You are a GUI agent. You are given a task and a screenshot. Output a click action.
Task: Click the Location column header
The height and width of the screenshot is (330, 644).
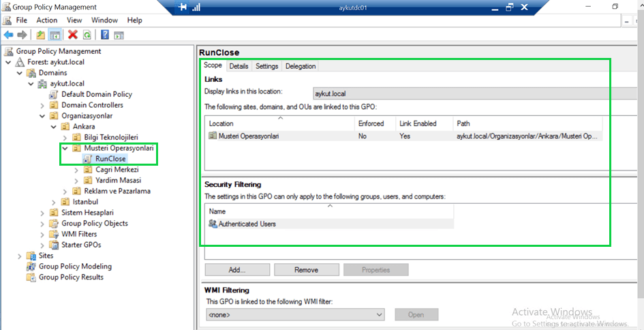[x=221, y=123]
